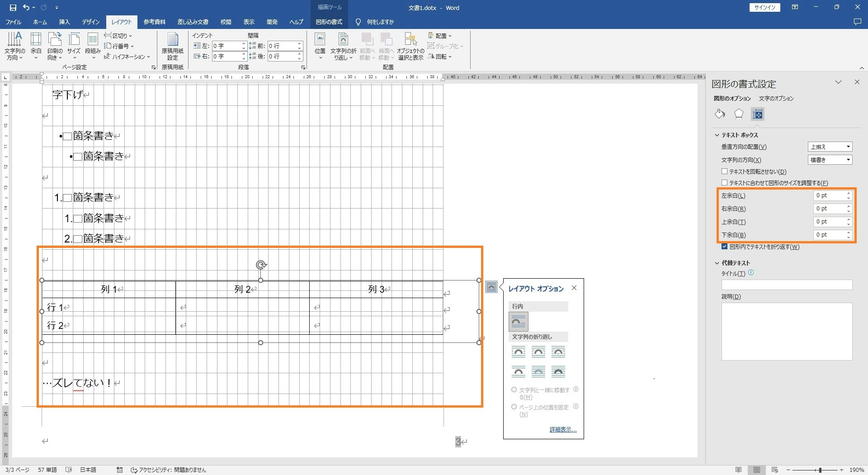Choose top and bottom wrapping in Layout Options

[519, 372]
